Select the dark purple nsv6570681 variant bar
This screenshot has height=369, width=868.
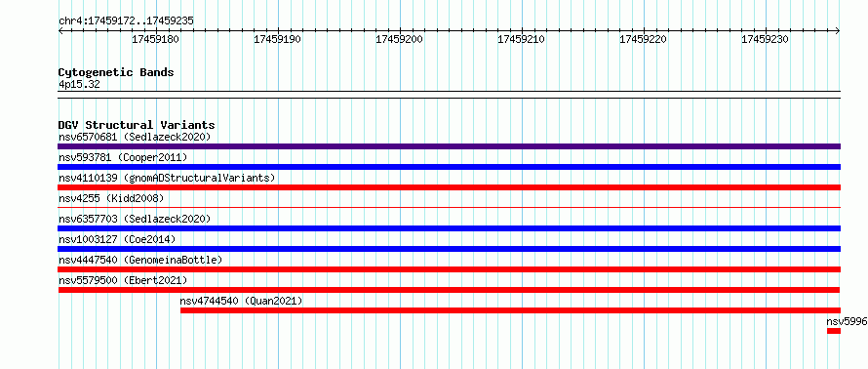click(x=449, y=146)
